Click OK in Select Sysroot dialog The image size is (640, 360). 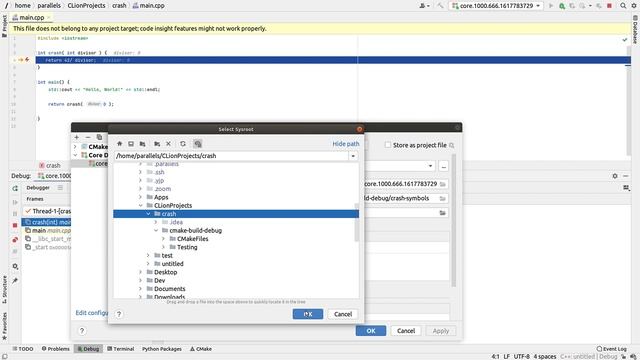tap(308, 314)
